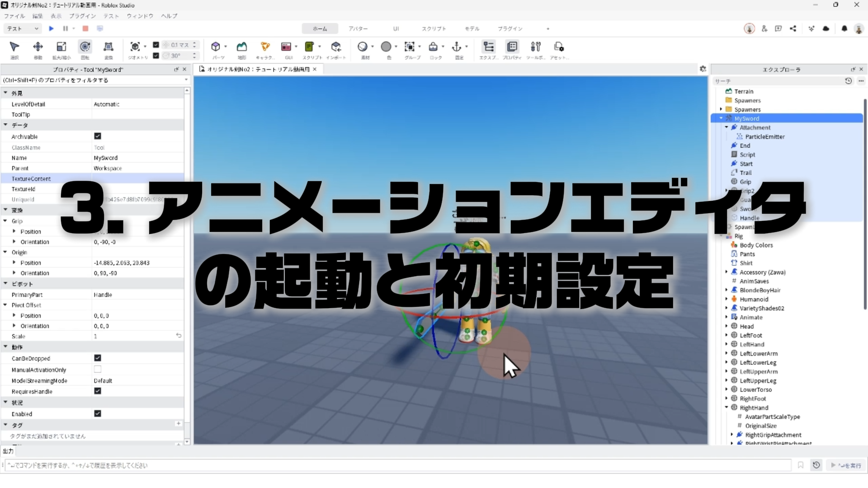The image size is (868, 488).
Task: Toggle the Toolbox (ツールボックス) panel icon
Action: pyautogui.click(x=536, y=47)
